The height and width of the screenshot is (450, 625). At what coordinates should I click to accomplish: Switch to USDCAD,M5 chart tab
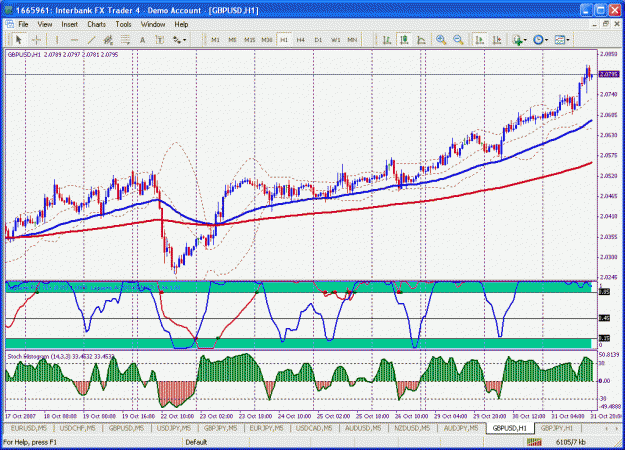click(314, 428)
